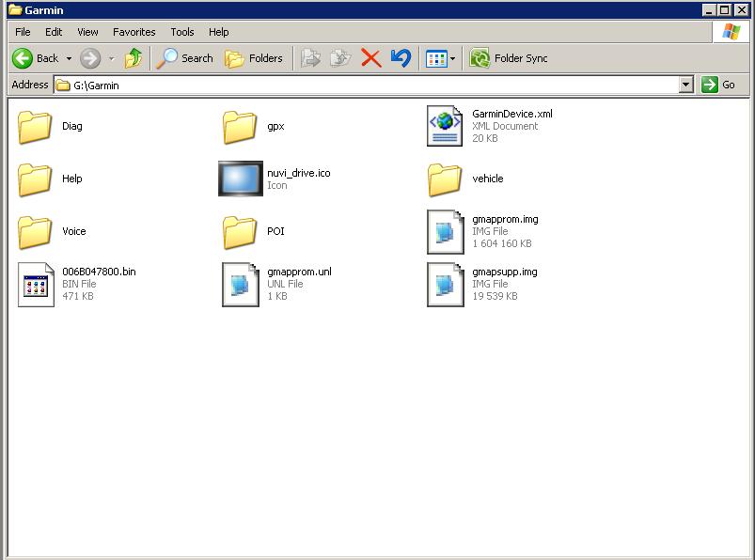Click the blue Undo arrow icon
The image size is (755, 560).
tap(401, 58)
